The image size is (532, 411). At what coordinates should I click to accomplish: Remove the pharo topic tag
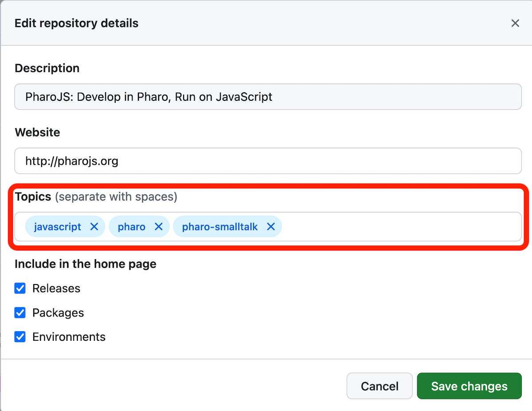(158, 227)
